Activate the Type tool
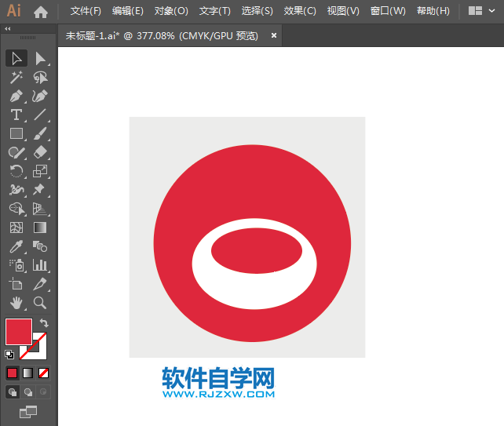The image size is (504, 426). point(16,115)
